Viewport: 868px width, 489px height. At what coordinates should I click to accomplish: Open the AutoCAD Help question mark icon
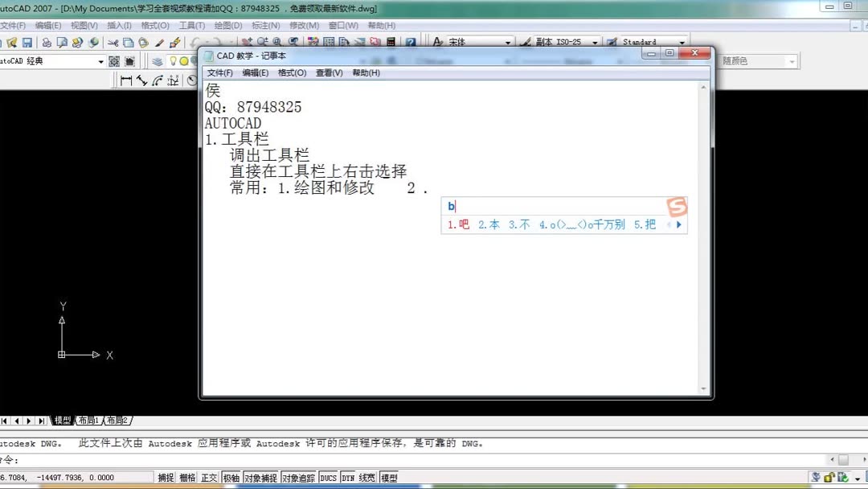(x=411, y=40)
